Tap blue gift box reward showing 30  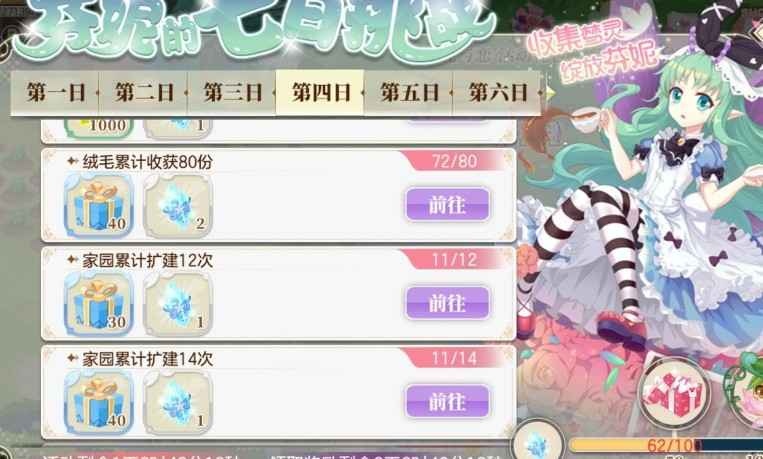99,304
